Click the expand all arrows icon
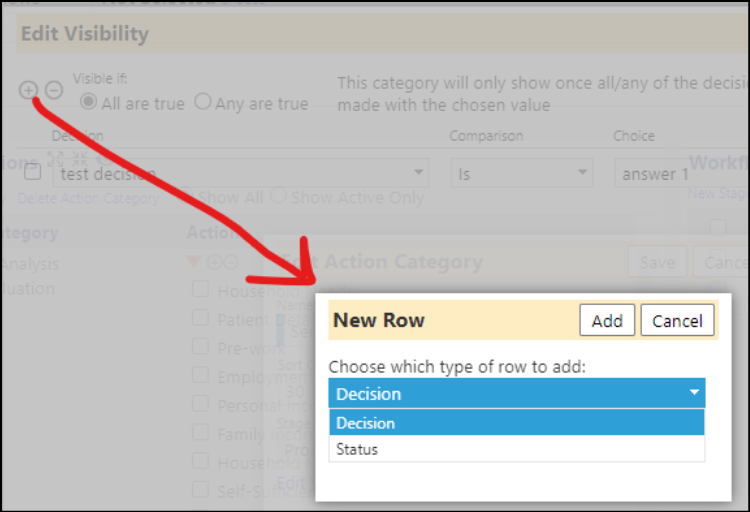The image size is (750, 512). (x=55, y=159)
